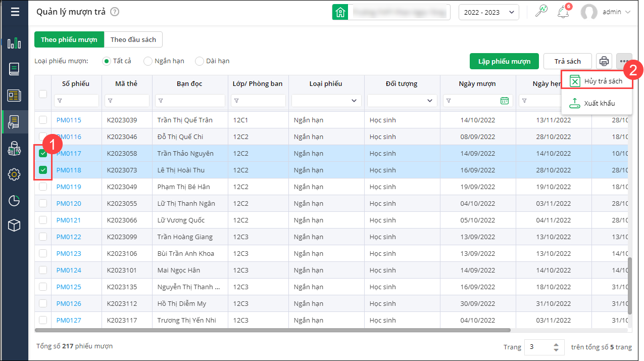Choose Hủy trả sách from the menu
The image size is (644, 361).
(x=597, y=81)
